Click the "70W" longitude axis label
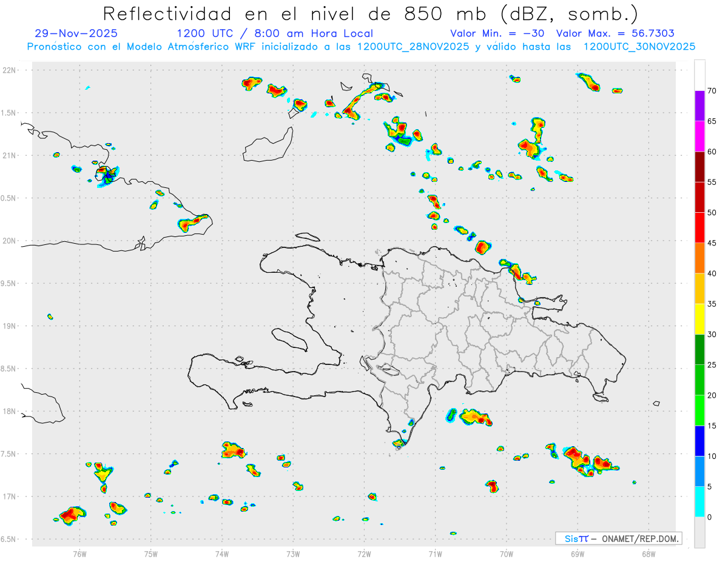 pyautogui.click(x=507, y=554)
